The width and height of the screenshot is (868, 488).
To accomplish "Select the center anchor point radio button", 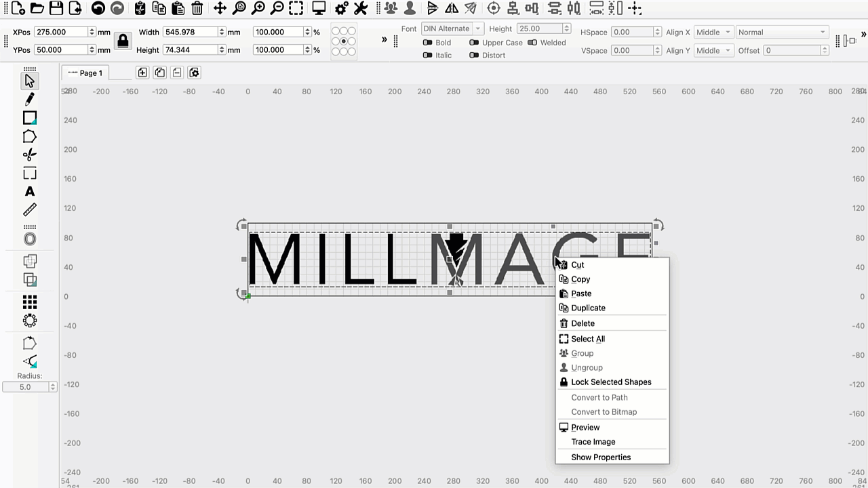I will 344,41.
